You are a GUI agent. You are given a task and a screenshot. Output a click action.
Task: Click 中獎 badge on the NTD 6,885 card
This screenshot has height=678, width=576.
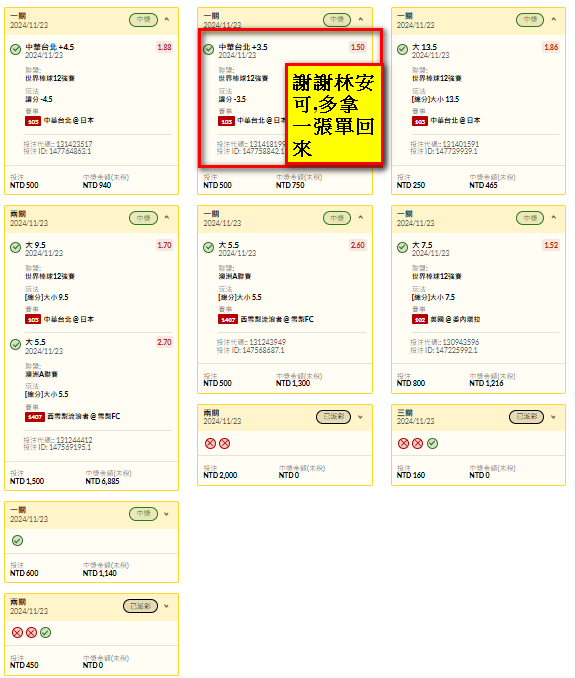click(144, 218)
